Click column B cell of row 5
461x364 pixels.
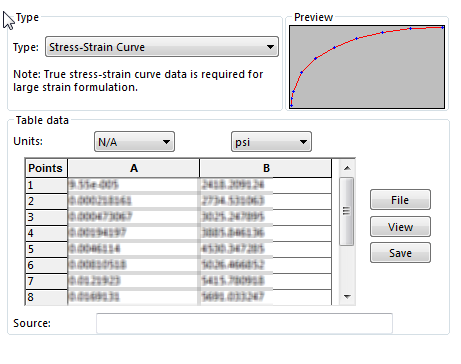point(266,249)
